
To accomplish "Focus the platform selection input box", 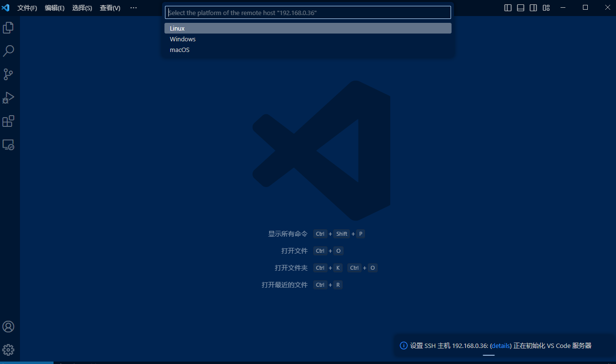I will pyautogui.click(x=308, y=13).
